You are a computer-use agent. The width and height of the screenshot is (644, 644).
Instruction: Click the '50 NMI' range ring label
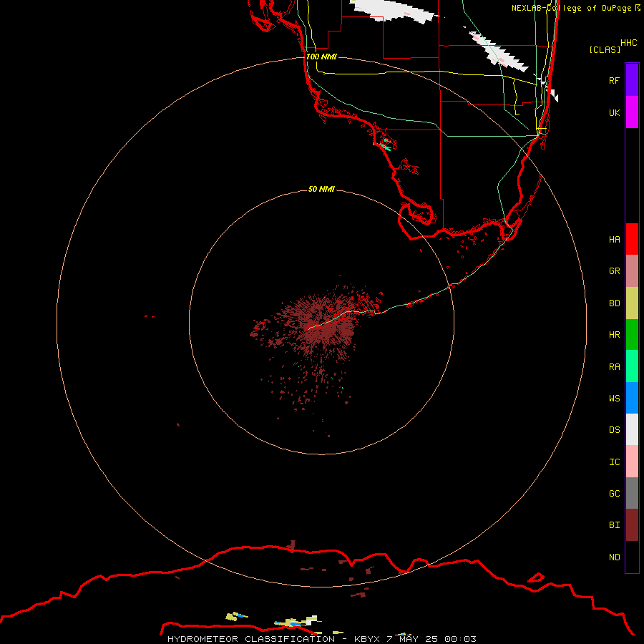pyautogui.click(x=321, y=189)
